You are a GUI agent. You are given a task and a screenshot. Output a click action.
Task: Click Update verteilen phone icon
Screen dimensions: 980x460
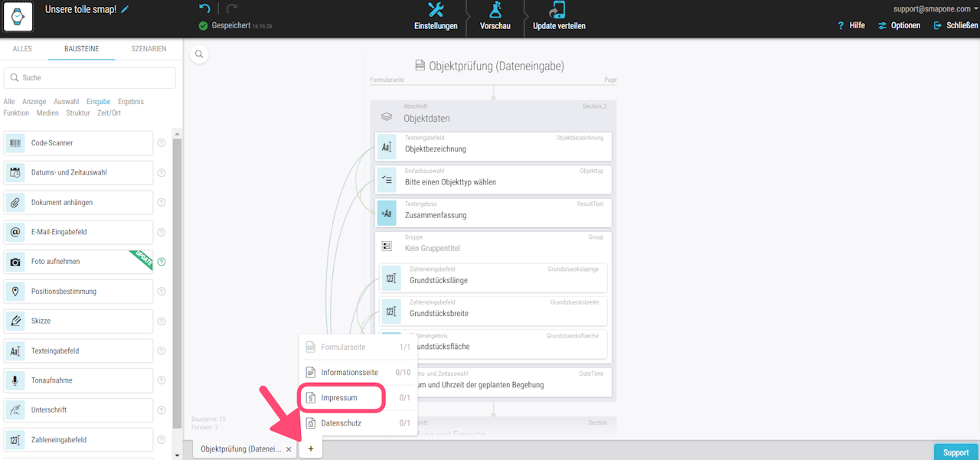pos(557,10)
